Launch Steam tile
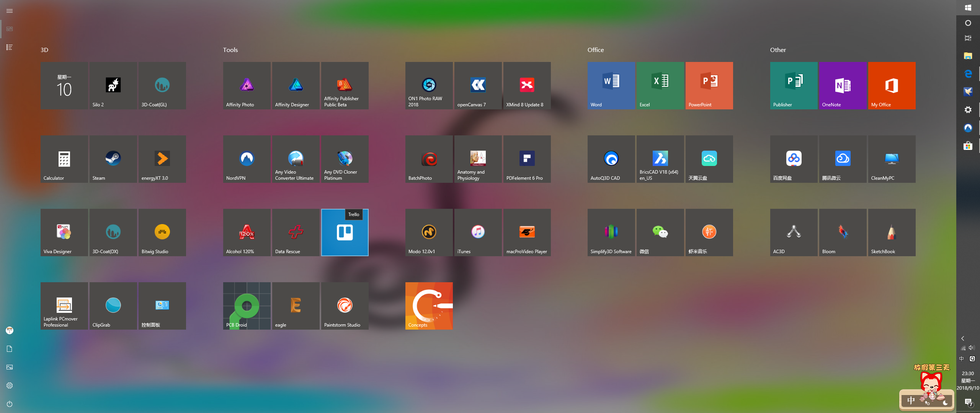 click(x=113, y=159)
